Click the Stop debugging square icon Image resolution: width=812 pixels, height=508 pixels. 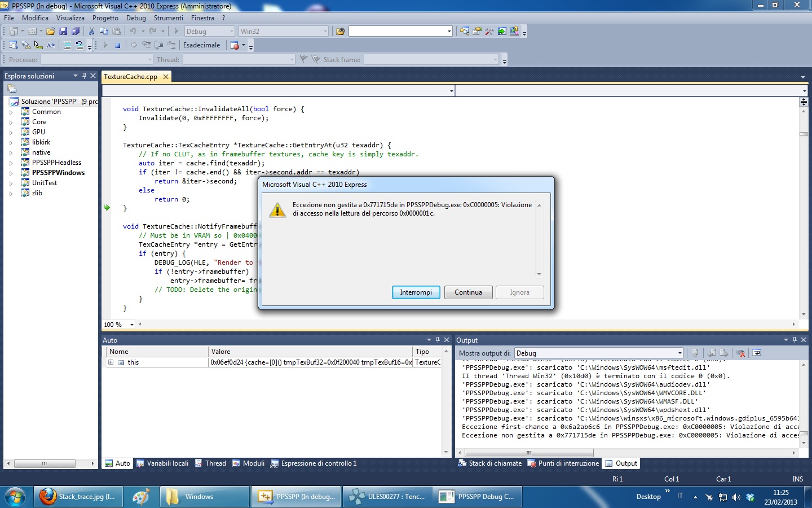[117, 45]
